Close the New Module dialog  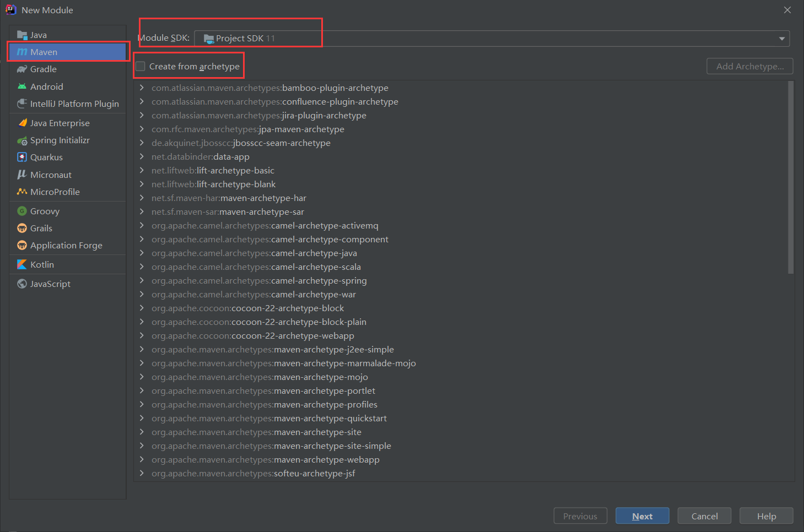pos(787,10)
